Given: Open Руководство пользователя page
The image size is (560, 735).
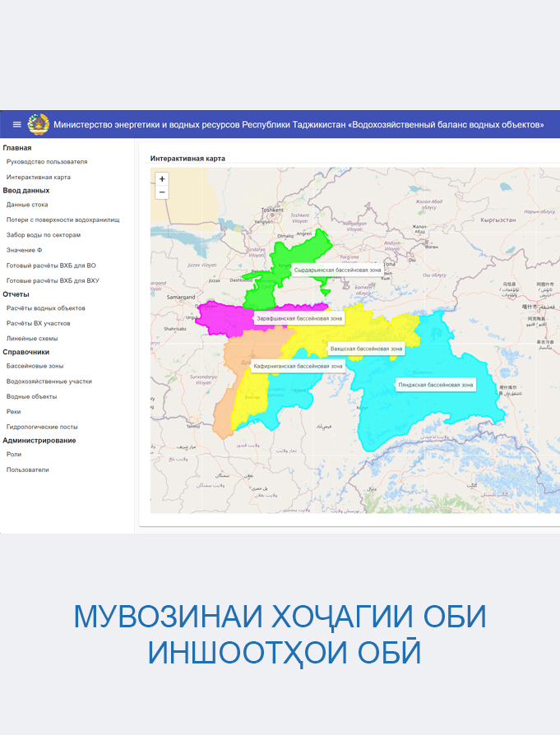Looking at the screenshot, I should coord(46,162).
